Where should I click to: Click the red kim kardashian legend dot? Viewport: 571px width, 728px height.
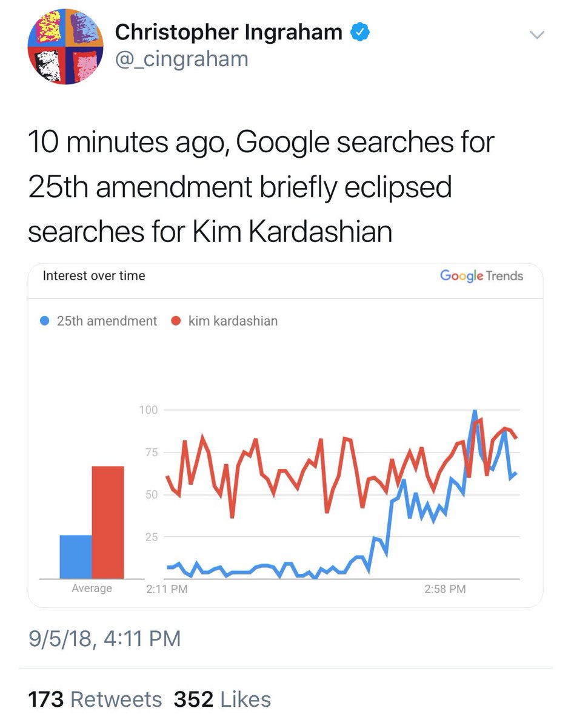pyautogui.click(x=176, y=322)
